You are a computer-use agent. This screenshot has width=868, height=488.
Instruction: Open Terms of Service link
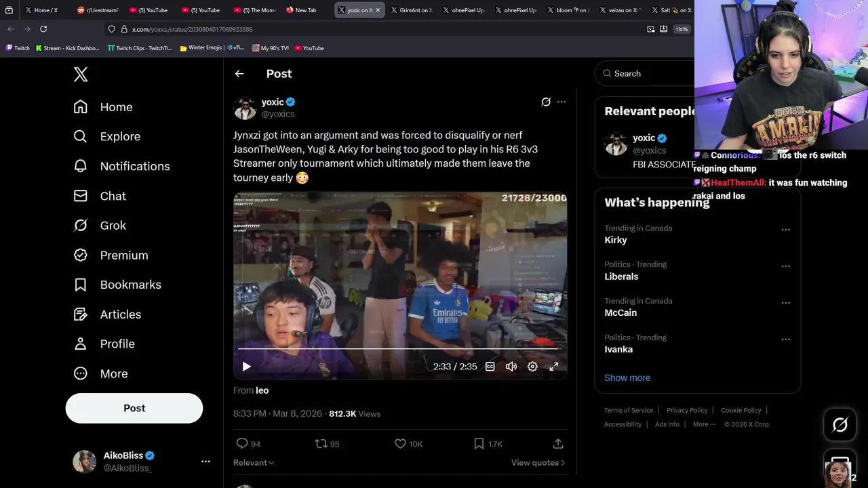pos(629,410)
